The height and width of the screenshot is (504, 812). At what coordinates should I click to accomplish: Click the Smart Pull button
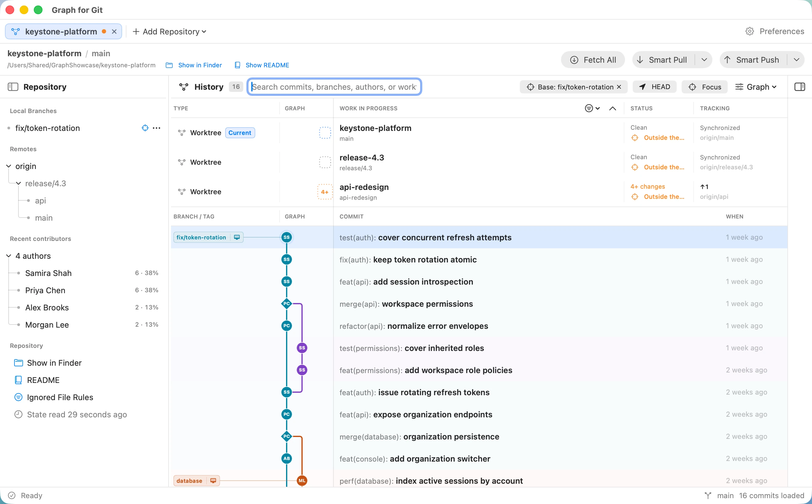click(x=663, y=60)
